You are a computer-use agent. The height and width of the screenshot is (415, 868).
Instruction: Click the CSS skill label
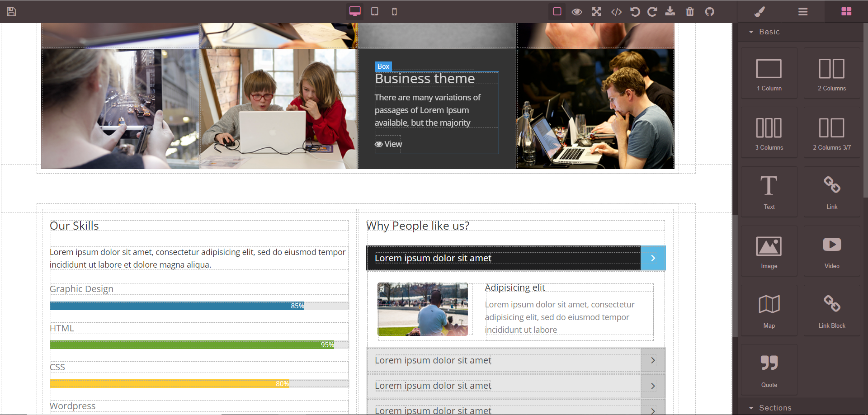57,367
